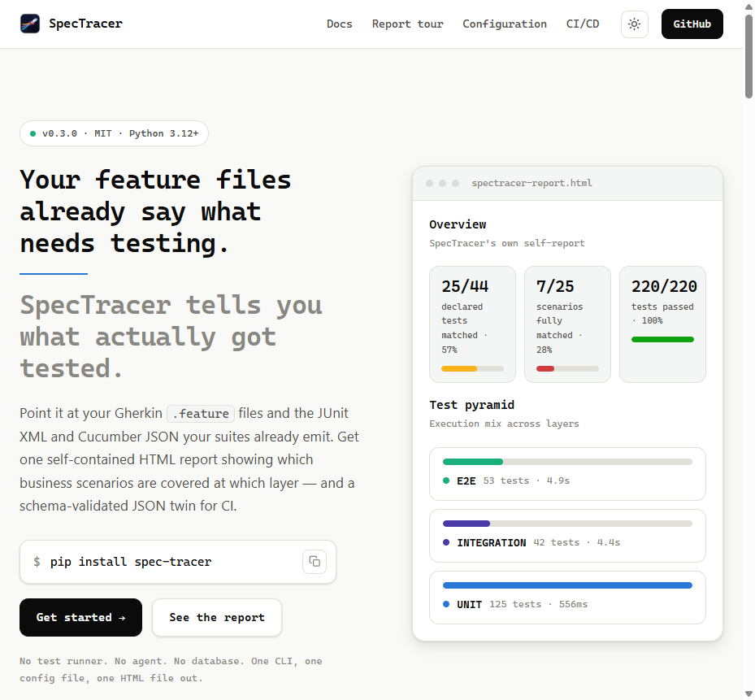Click the 7/25 scenarios fully matched card

click(568, 324)
